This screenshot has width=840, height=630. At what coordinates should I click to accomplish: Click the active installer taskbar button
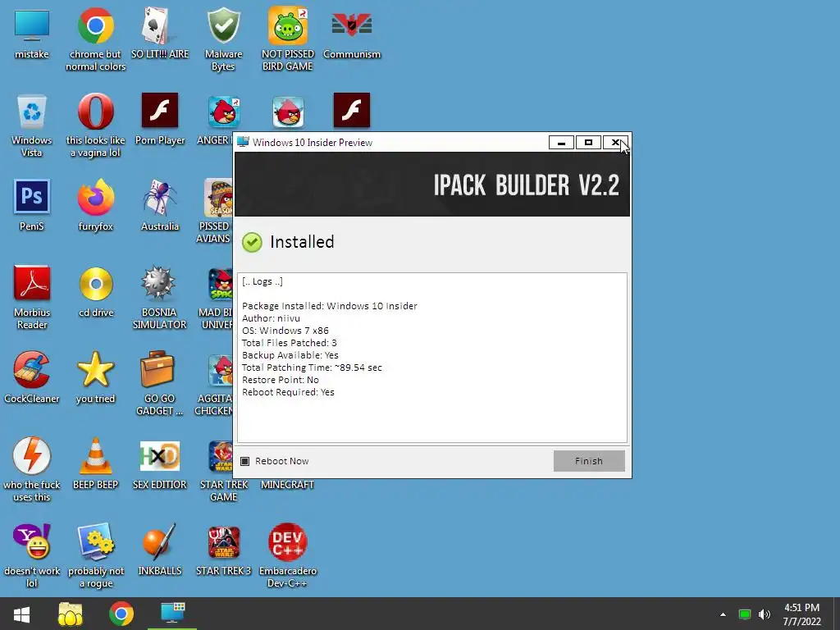(x=172, y=614)
